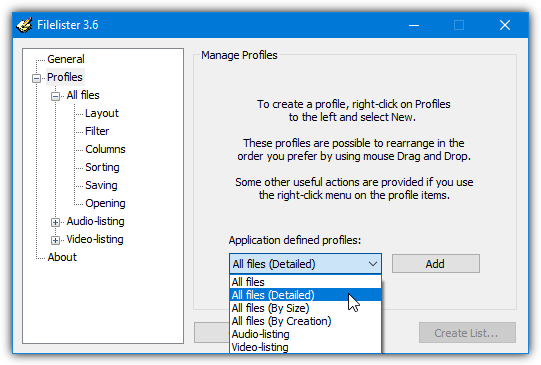Click the Filelister app icon in title bar
This screenshot has width=541, height=365.
pyautogui.click(x=24, y=25)
